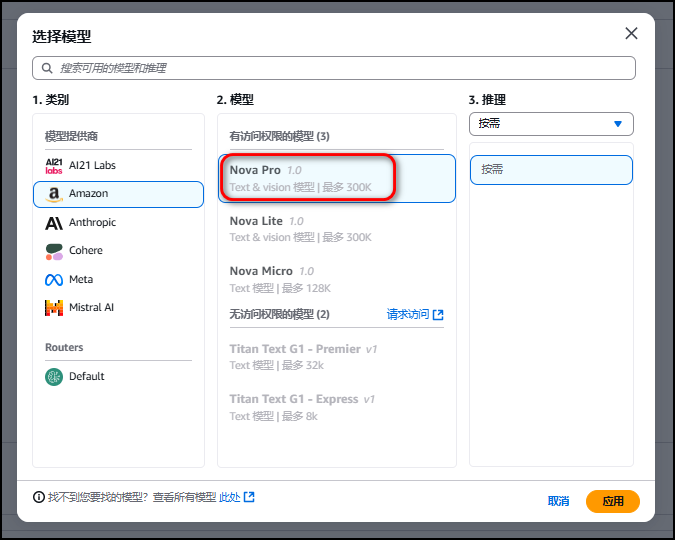Screen dimensions: 675x540
Task: Close the 选择模型 dialog
Action: 631,33
